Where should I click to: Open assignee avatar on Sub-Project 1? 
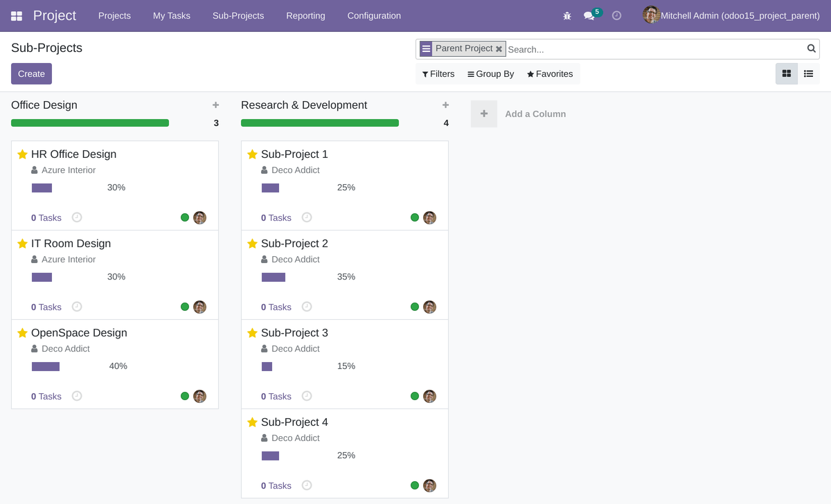click(x=429, y=217)
